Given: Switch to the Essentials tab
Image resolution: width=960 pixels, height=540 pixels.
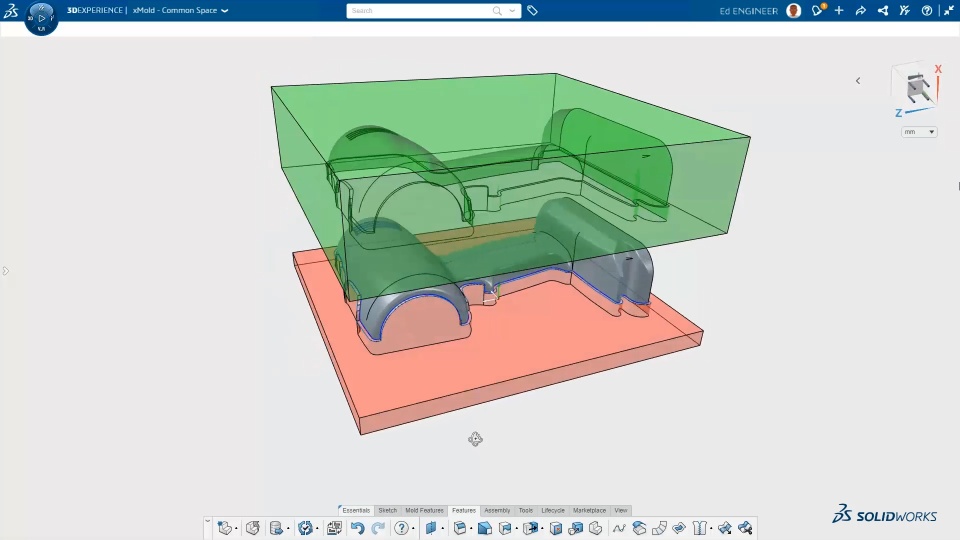Looking at the screenshot, I should 355,510.
